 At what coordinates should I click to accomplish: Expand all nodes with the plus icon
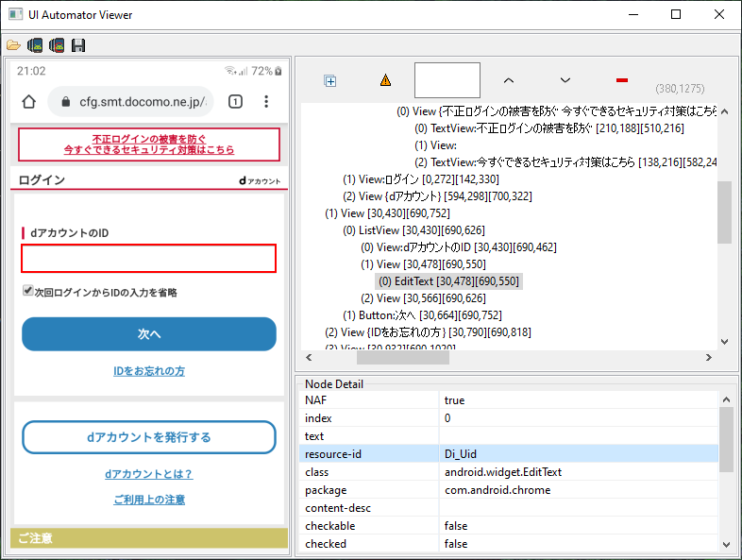(330, 81)
